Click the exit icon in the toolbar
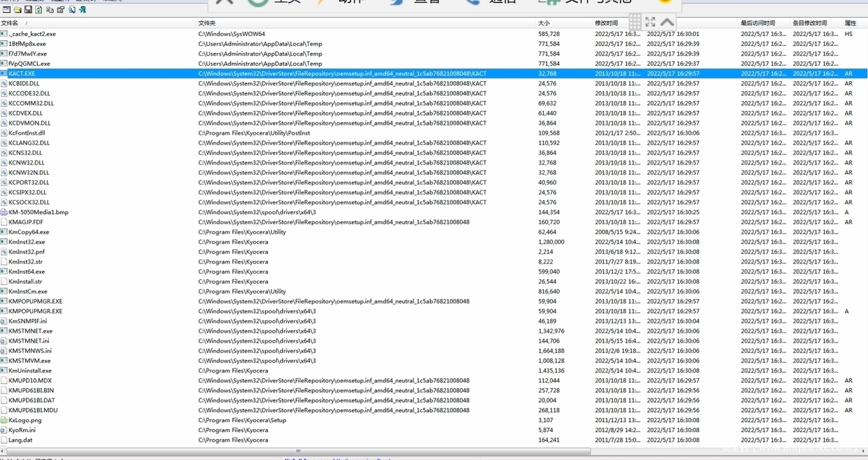Viewport: 868px width, 460px height. 82,10
